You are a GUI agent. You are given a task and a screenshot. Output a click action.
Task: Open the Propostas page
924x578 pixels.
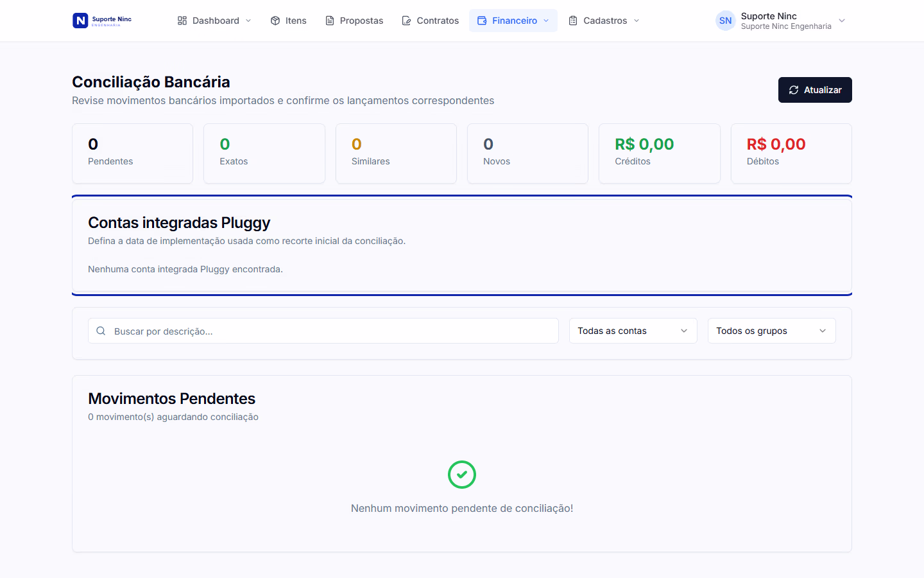pos(354,21)
